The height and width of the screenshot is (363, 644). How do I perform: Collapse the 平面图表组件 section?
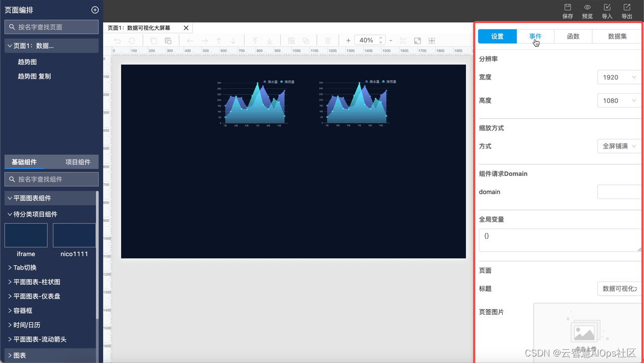pos(10,198)
